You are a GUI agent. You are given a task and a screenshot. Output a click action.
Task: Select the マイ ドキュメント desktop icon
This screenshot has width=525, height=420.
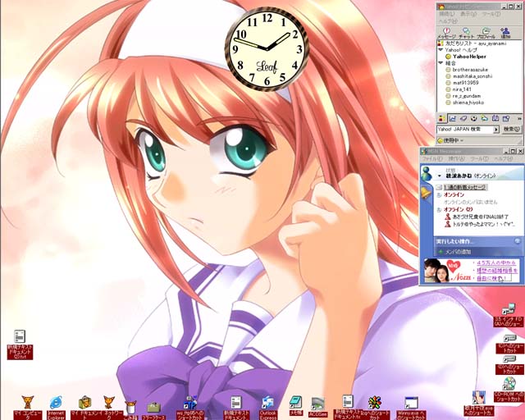point(84,407)
